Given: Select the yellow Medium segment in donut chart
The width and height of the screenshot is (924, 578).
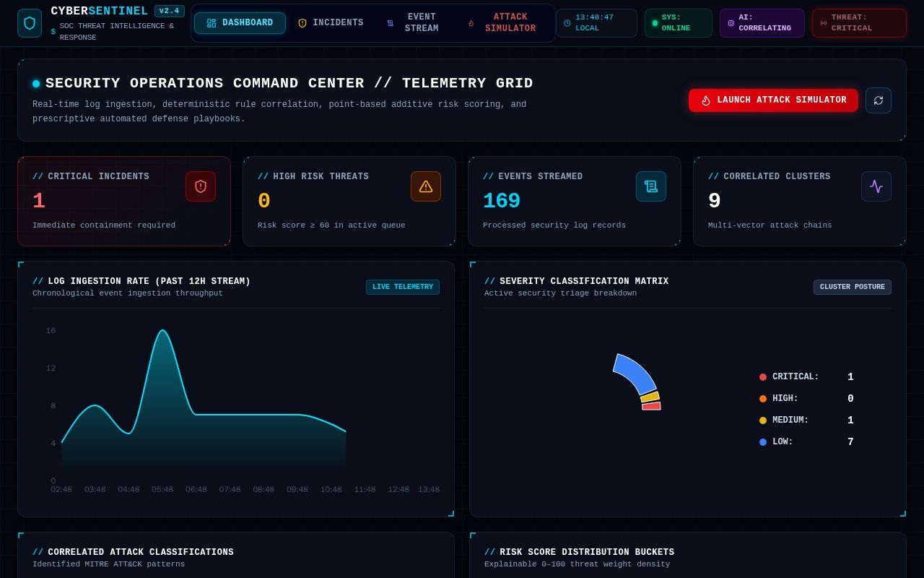Looking at the screenshot, I should coord(650,397).
